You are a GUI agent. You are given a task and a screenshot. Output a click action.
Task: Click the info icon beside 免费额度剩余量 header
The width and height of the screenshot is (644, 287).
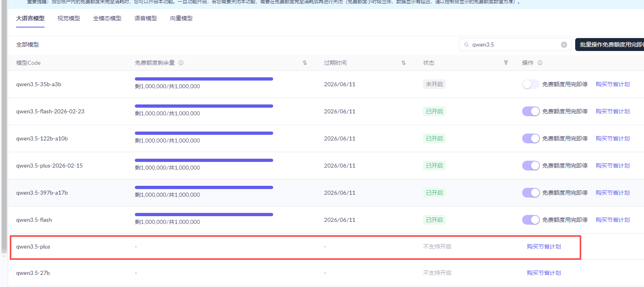(181, 63)
